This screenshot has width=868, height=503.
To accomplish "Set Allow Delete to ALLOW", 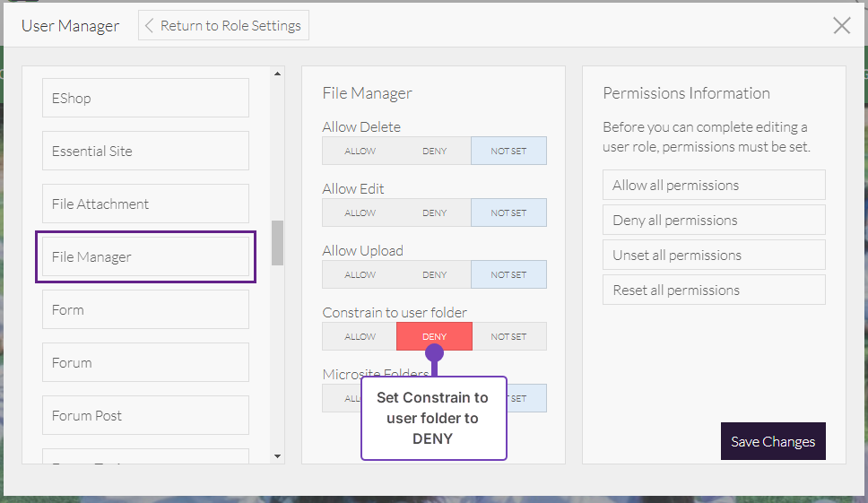I will (x=360, y=151).
